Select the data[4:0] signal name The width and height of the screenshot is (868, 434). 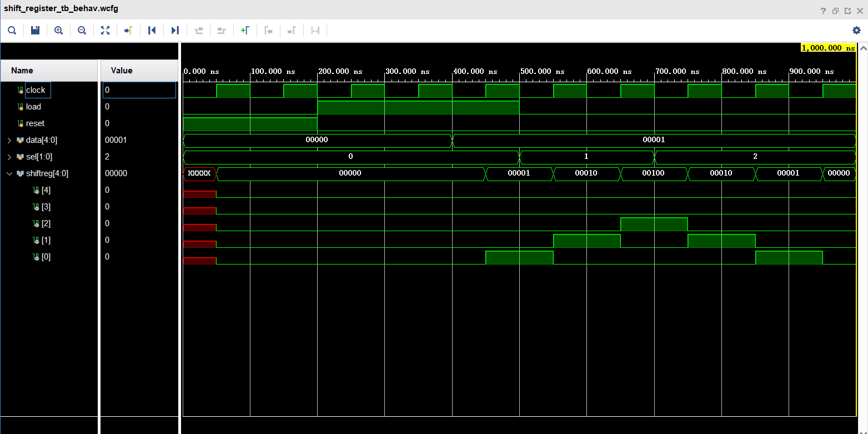pos(42,140)
